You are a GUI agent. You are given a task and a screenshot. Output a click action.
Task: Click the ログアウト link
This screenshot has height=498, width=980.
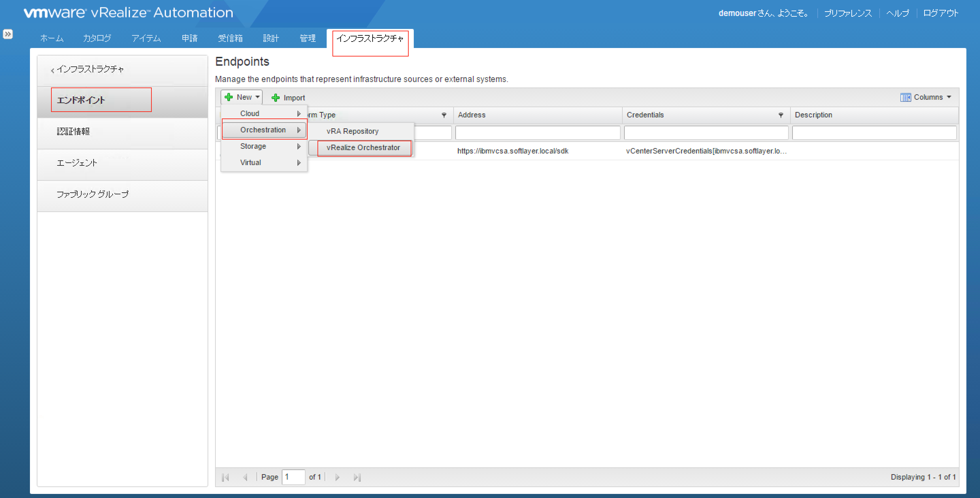coord(941,13)
